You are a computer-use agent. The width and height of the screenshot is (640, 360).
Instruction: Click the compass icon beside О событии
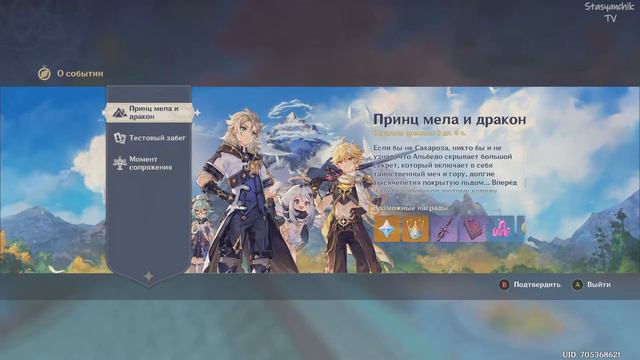pyautogui.click(x=44, y=73)
